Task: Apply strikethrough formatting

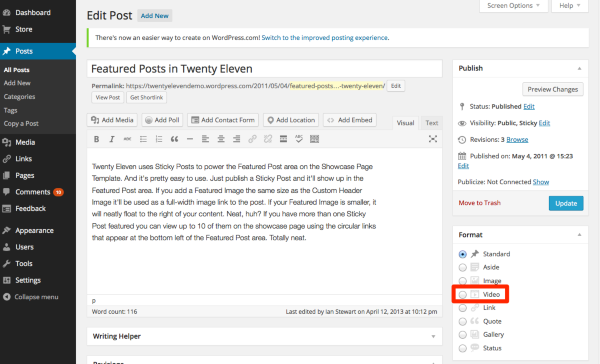Action: tap(127, 139)
